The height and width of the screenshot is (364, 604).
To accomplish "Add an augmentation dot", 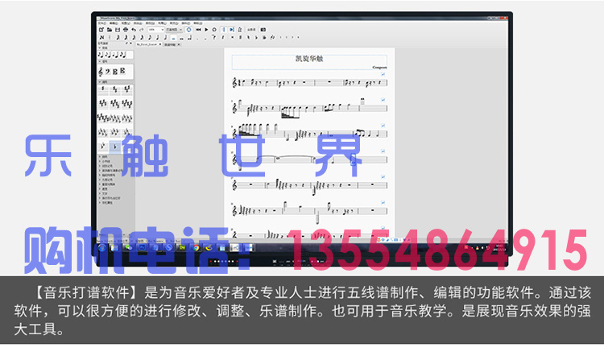I will (x=197, y=38).
